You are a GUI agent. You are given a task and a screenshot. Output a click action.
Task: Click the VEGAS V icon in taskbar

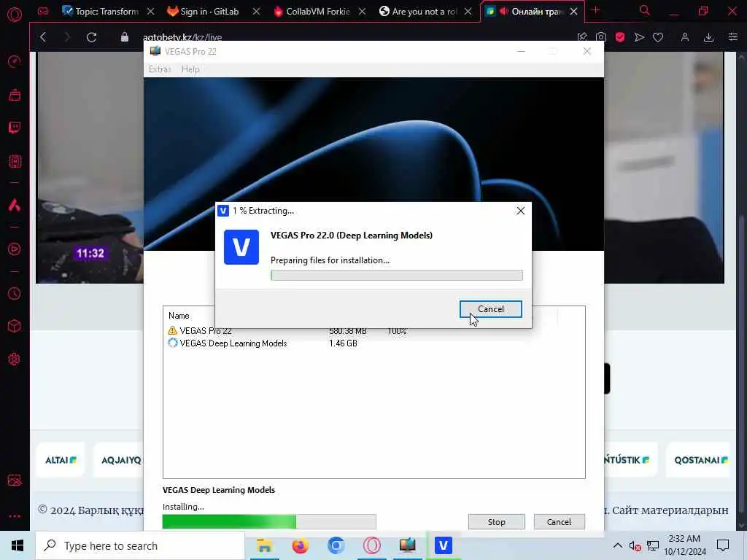[443, 545]
